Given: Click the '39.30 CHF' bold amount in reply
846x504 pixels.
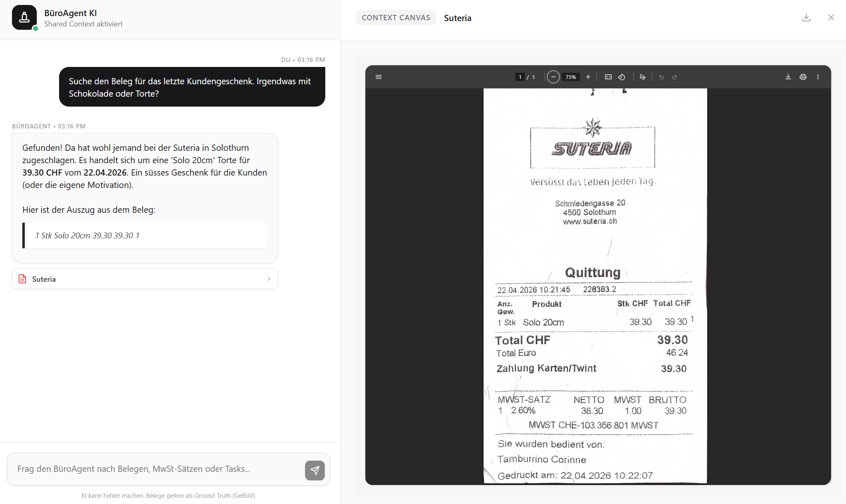Looking at the screenshot, I should [x=42, y=173].
